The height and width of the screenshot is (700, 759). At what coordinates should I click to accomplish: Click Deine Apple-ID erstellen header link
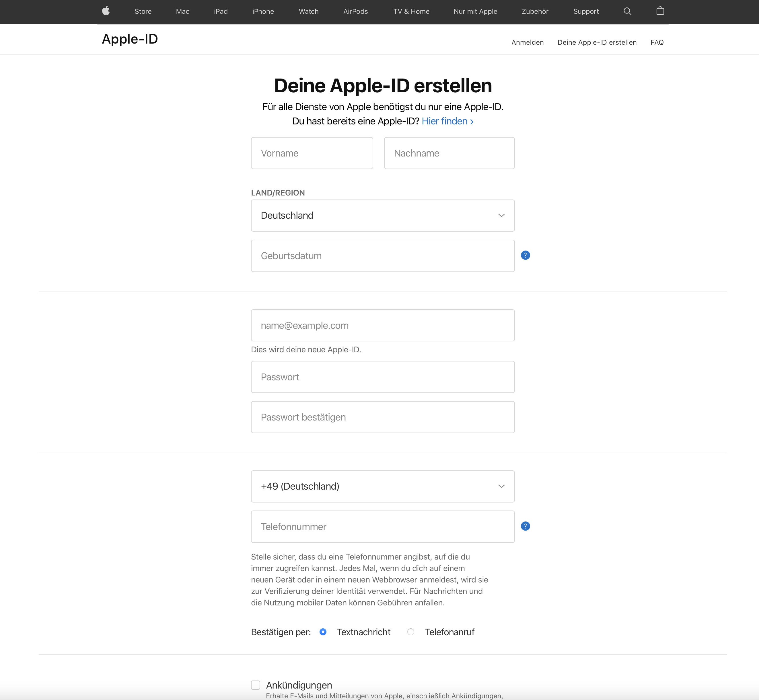click(x=597, y=42)
